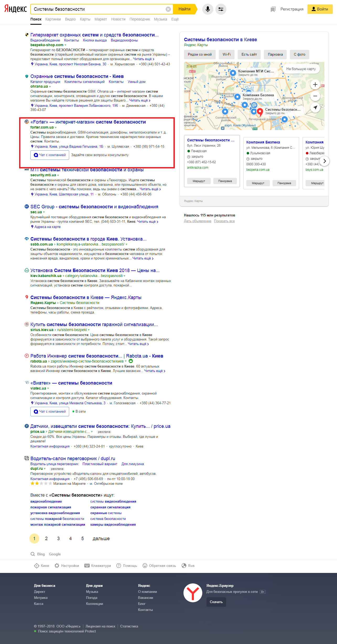Open Помощь question mark icon

point(119,566)
